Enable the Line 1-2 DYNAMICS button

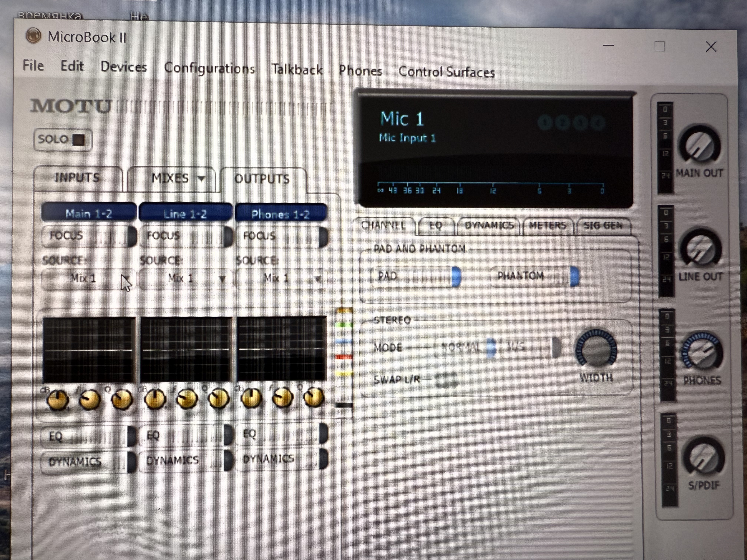[185, 460]
